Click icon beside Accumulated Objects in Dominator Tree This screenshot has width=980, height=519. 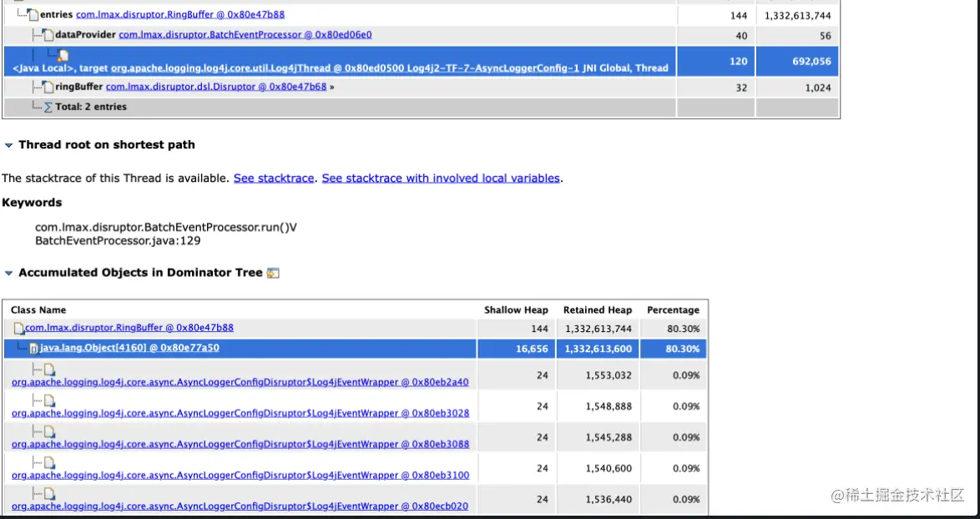273,273
